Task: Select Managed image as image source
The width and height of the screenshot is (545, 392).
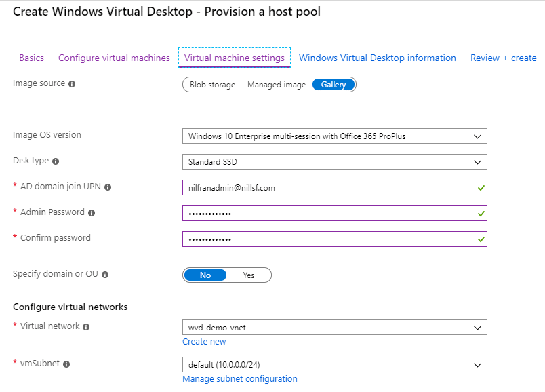Action: tap(277, 85)
